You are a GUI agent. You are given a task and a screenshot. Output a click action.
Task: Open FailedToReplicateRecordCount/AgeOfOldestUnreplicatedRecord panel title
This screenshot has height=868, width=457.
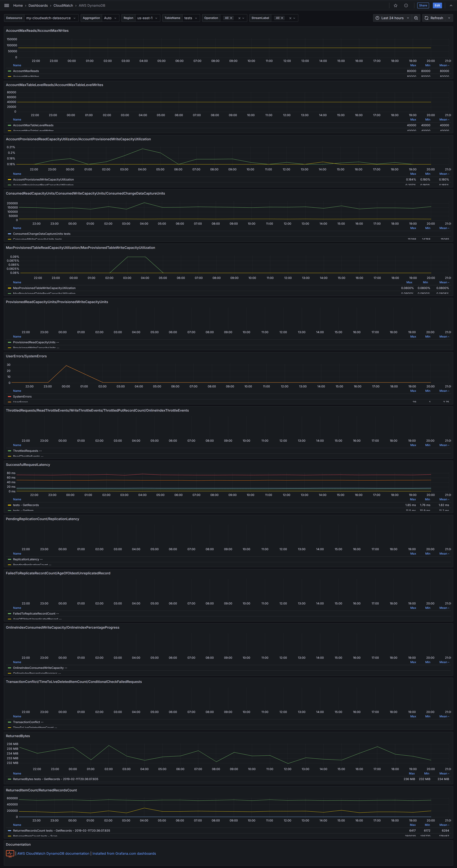click(x=58, y=573)
